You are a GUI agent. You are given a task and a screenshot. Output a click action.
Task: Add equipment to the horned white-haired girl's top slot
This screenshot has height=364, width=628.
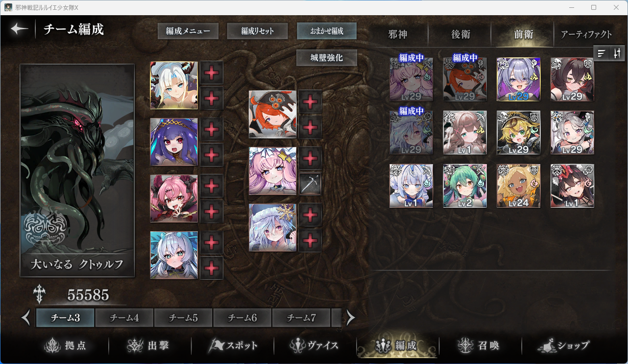212,73
